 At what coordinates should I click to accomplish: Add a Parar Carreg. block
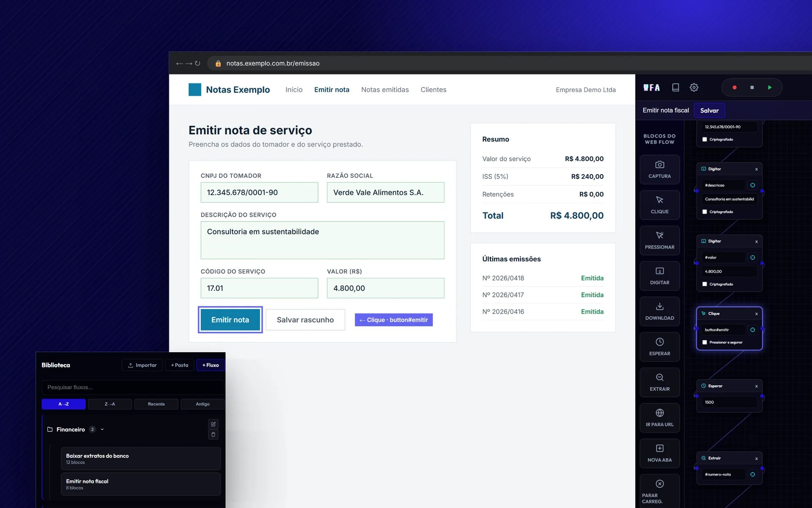tap(659, 491)
